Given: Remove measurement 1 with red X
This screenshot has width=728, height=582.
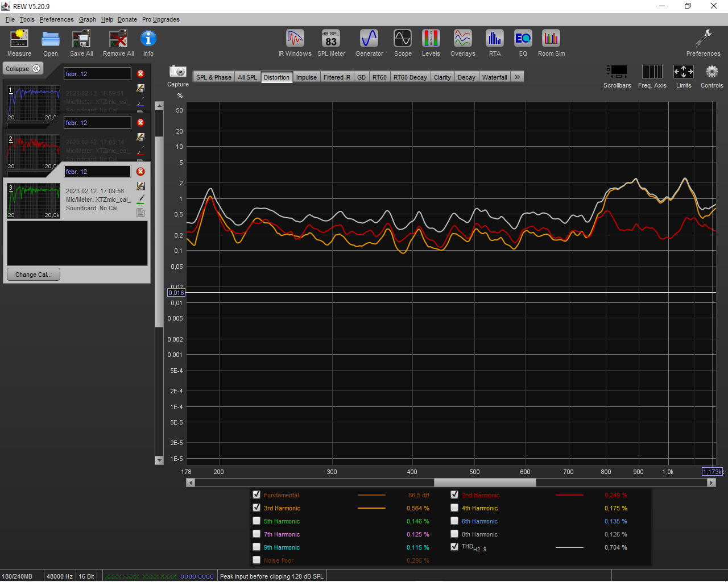Looking at the screenshot, I should click(140, 74).
